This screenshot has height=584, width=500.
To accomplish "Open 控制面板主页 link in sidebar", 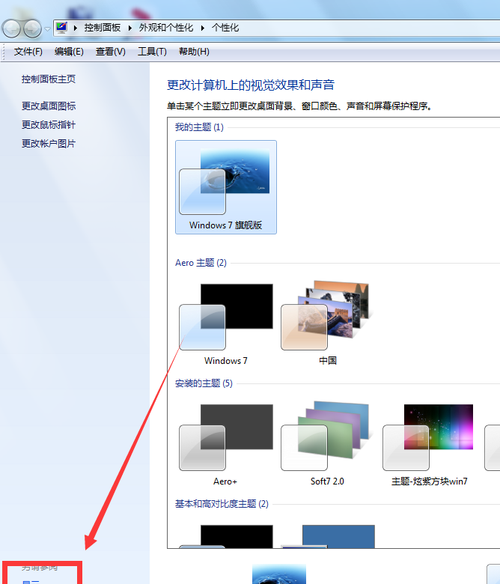I will (48, 79).
